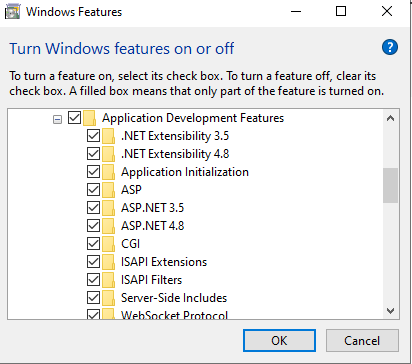
Task: Click the Windows Features title bar icon
Action: tap(12, 12)
